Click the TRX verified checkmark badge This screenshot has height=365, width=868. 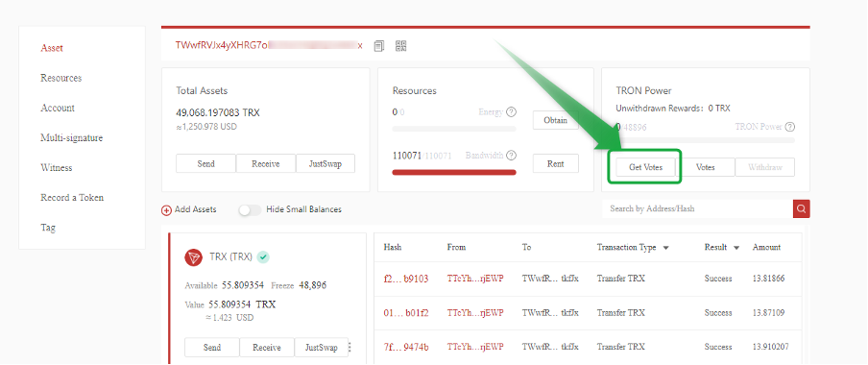click(x=263, y=257)
